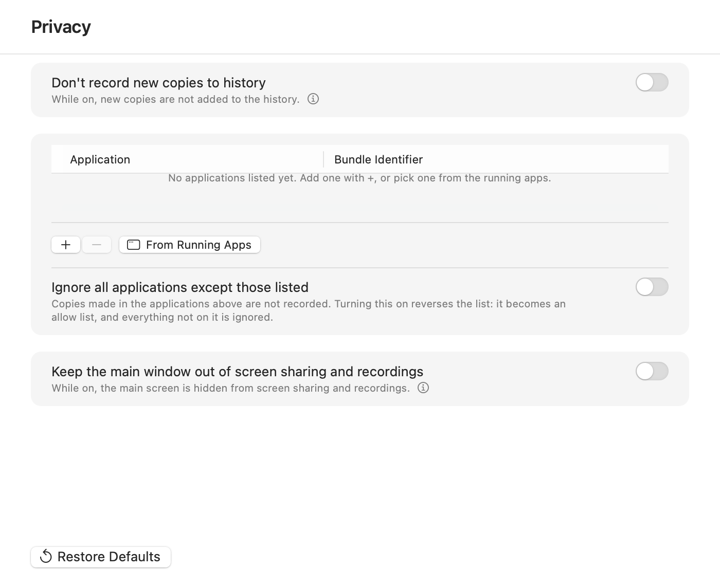
Task: Click Restore Defaults button
Action: [101, 557]
